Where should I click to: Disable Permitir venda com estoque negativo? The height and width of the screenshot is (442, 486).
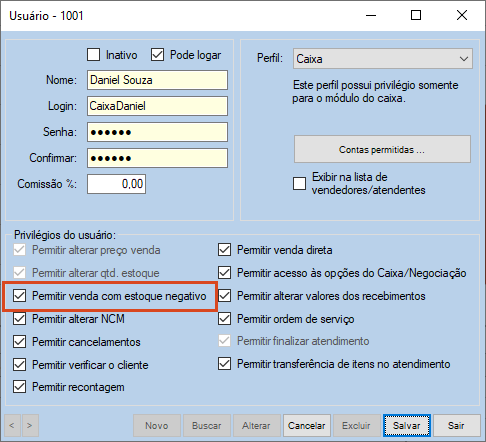pyautogui.click(x=20, y=296)
